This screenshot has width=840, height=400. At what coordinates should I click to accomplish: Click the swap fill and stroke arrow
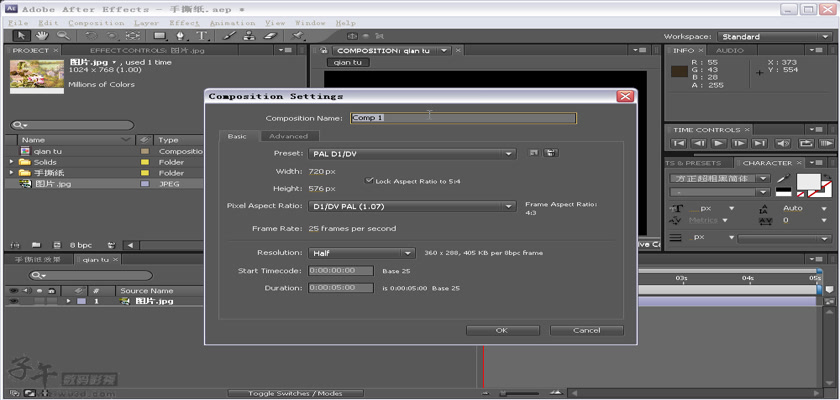pyautogui.click(x=828, y=176)
